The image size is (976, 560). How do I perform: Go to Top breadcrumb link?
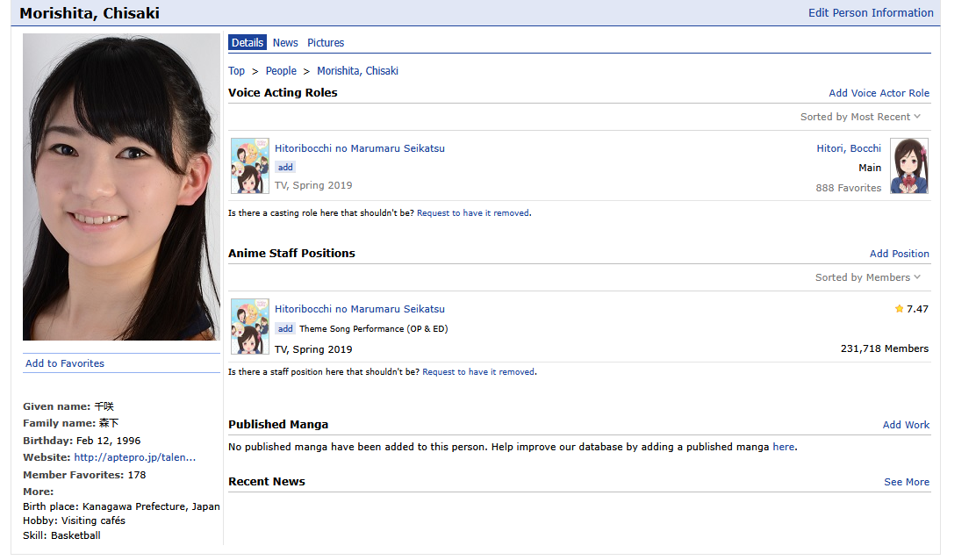pos(236,71)
